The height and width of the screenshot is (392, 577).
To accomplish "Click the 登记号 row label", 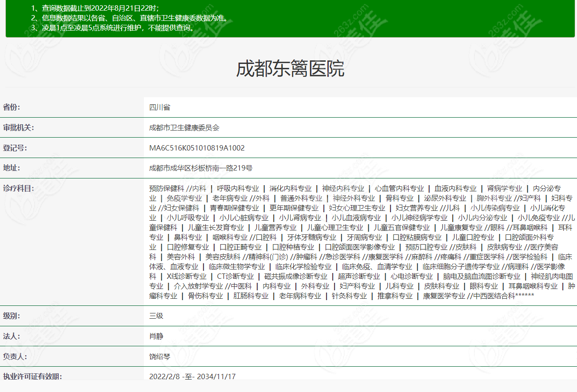I will (x=15, y=148).
